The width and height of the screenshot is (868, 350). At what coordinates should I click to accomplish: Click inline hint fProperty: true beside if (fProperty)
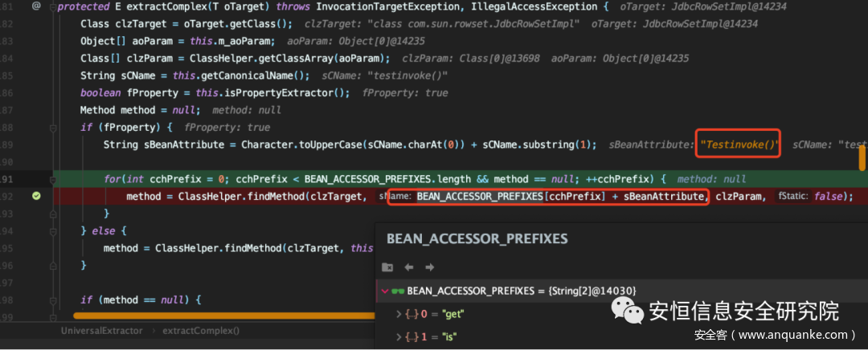coord(227,128)
